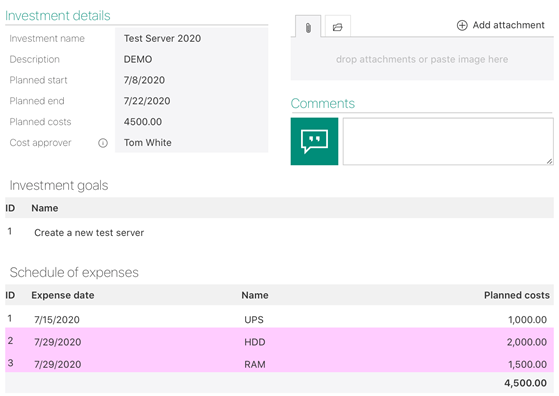This screenshot has width=559, height=396.
Task: Click planned cost 1,000.00
Action: coord(527,320)
